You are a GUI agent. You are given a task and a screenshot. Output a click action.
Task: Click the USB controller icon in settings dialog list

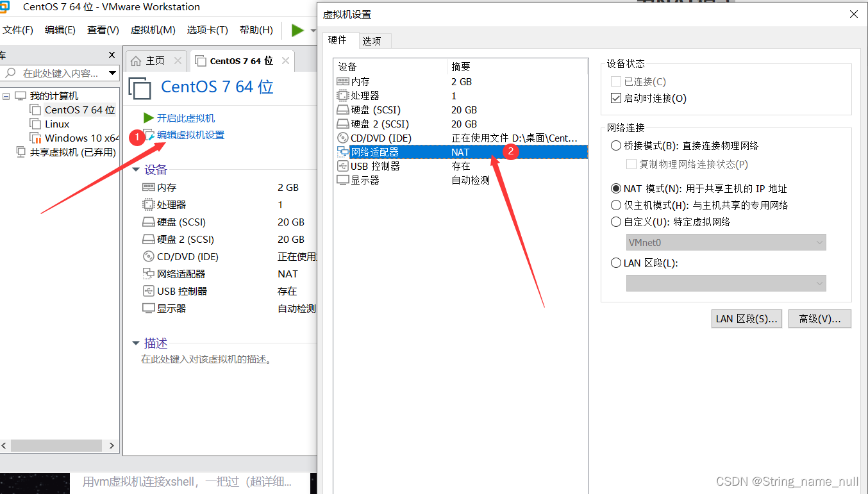pos(343,166)
